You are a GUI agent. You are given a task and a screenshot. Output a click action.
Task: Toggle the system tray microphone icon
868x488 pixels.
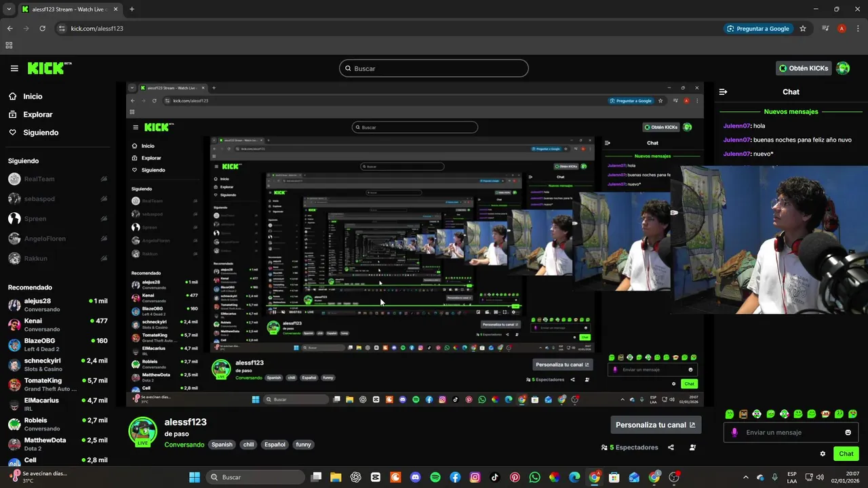tap(774, 477)
